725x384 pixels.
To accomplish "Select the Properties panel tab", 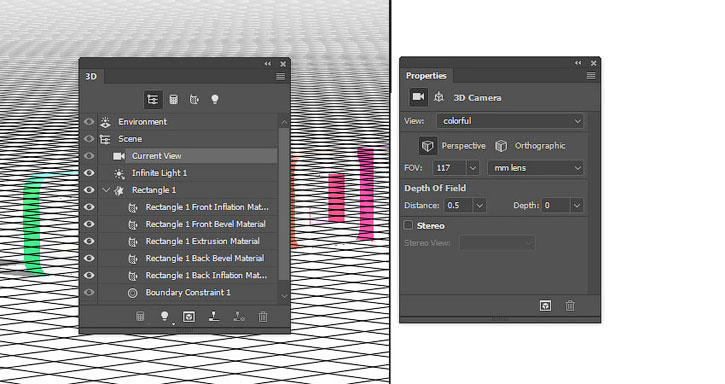I will (426, 75).
